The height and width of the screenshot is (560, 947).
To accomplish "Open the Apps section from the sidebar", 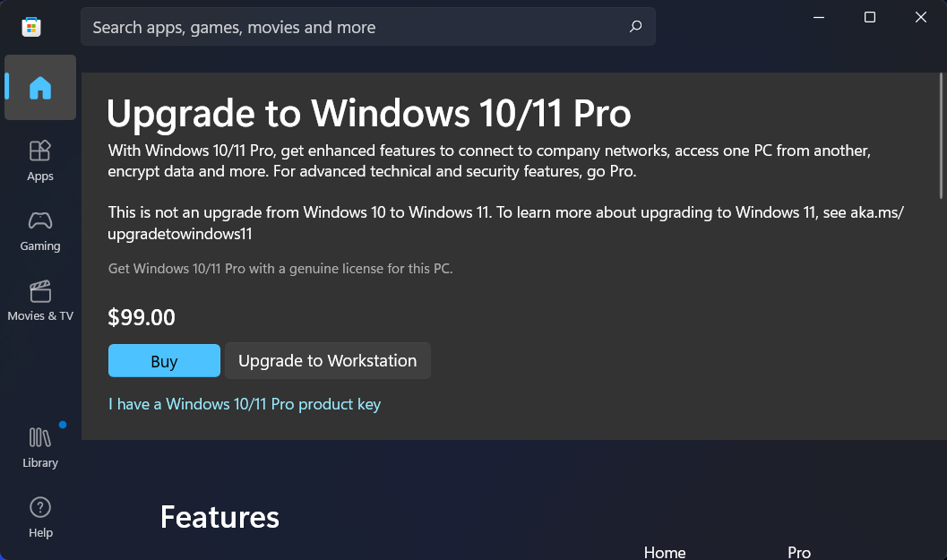I will click(x=39, y=152).
